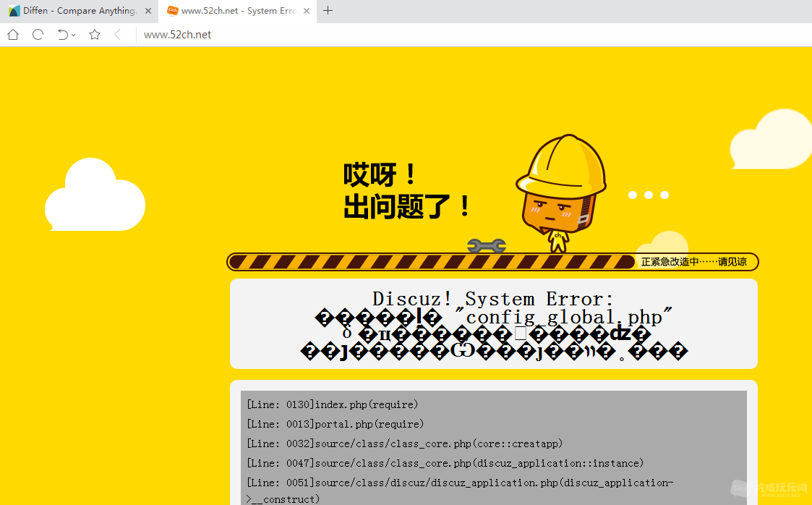Go to the browser home page

pyautogui.click(x=13, y=35)
